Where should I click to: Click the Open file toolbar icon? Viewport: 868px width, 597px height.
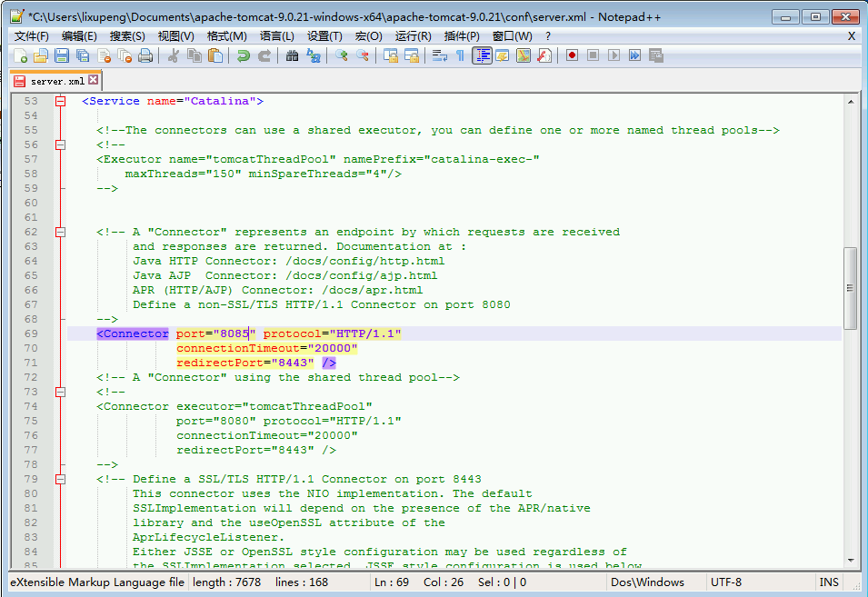coord(41,55)
